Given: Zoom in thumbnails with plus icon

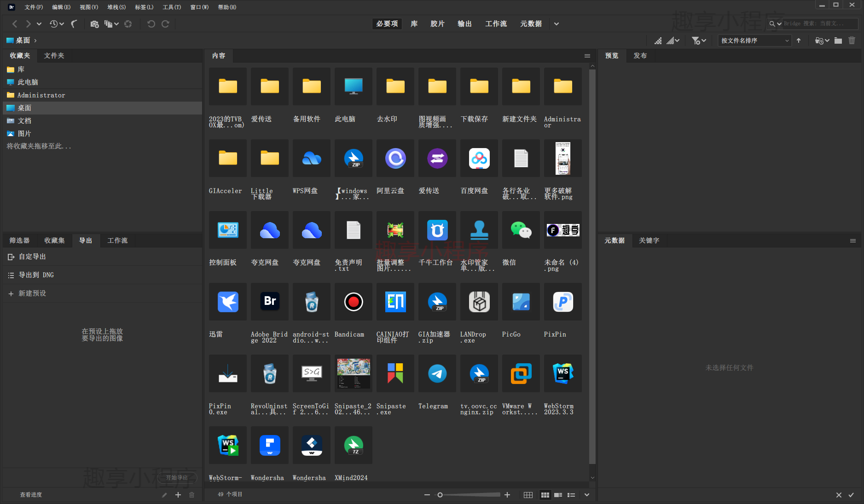Looking at the screenshot, I should coord(507,495).
